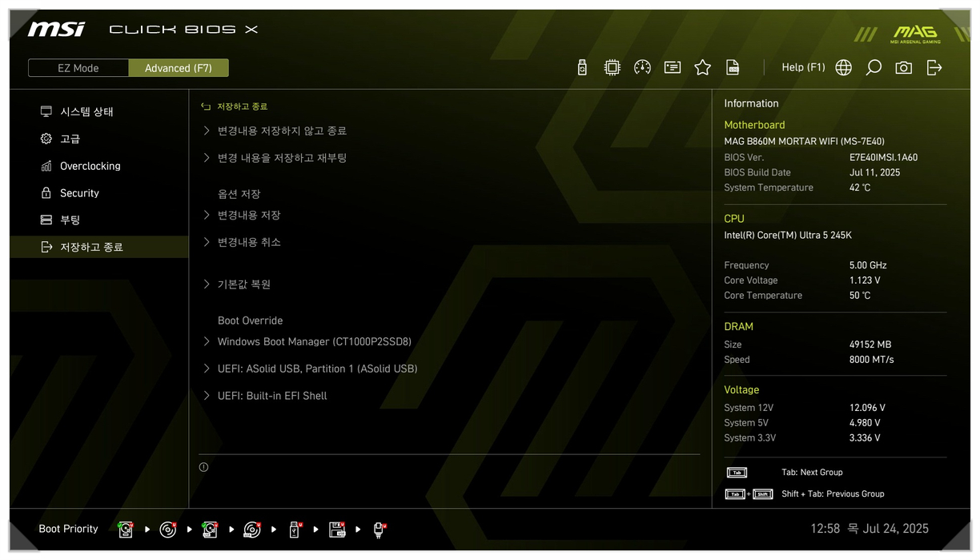Click Help (F1) button
The image size is (980, 560).
(x=803, y=68)
